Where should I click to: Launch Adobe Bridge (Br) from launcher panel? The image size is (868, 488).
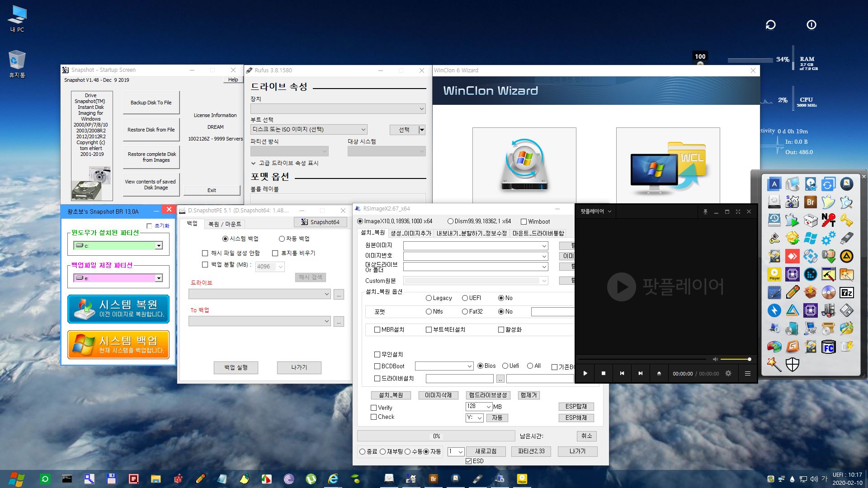(x=810, y=202)
